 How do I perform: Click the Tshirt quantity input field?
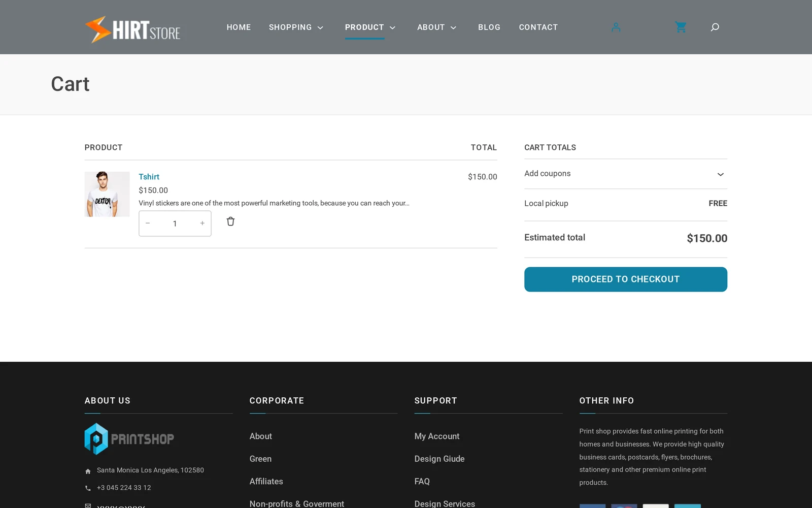[175, 224]
